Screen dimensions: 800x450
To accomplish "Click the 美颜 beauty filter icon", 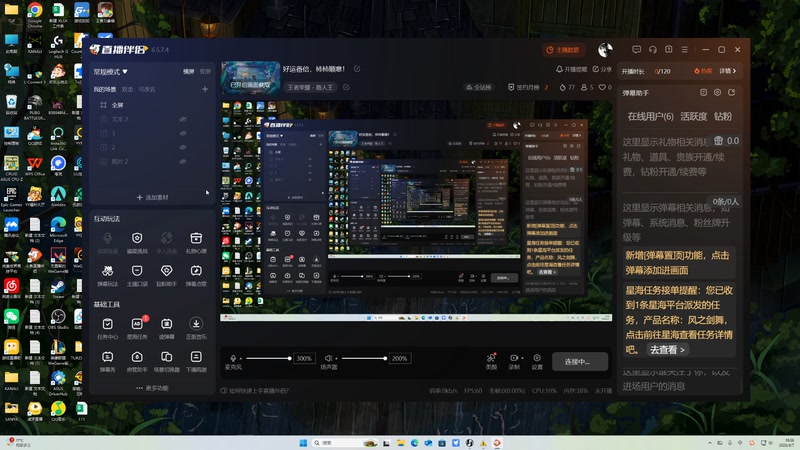I will click(491, 360).
